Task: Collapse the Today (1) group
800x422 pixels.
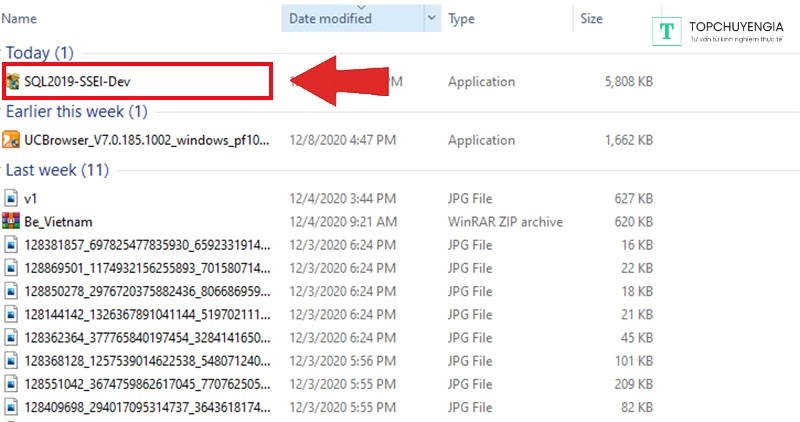Action: click(x=40, y=52)
